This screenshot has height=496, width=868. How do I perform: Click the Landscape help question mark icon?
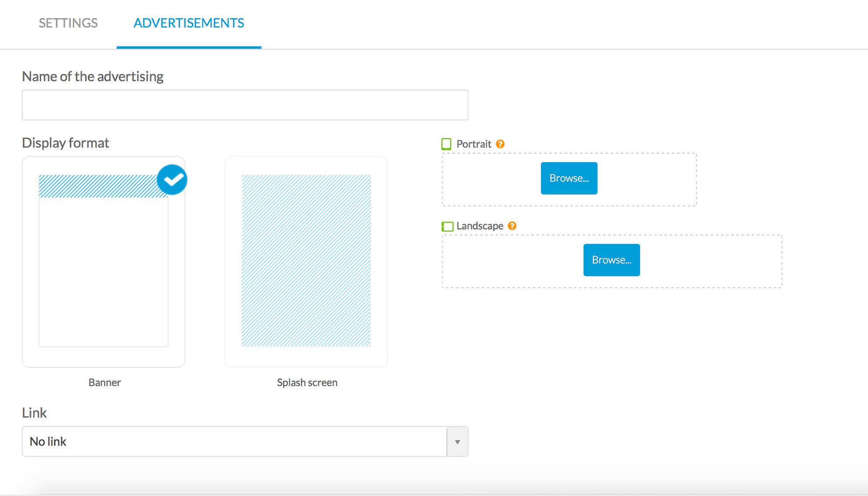click(x=512, y=226)
